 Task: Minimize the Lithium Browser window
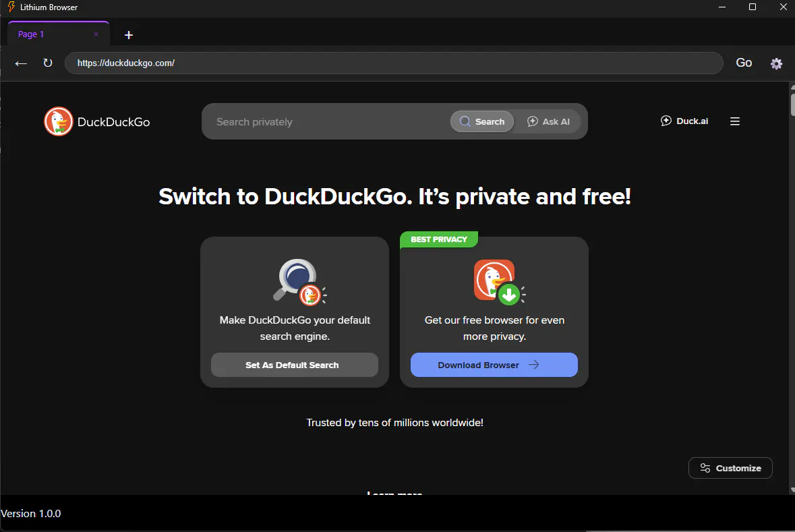(x=722, y=7)
